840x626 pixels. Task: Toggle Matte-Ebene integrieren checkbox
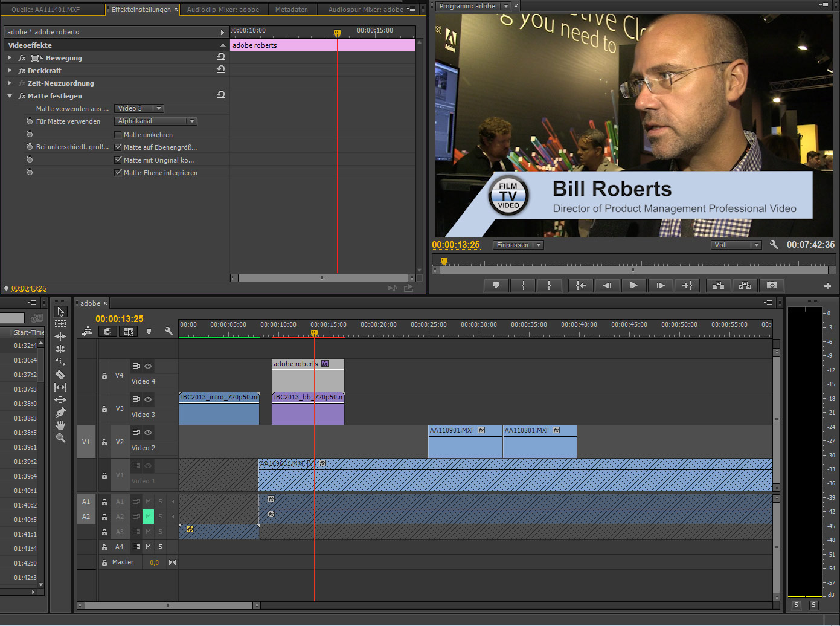(118, 173)
